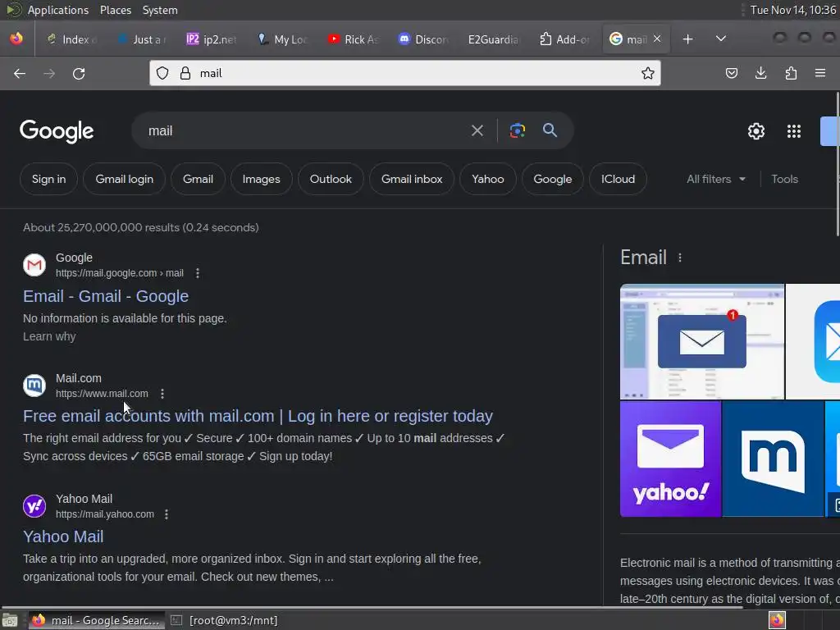Open more options for Yahoo Mail result

(x=167, y=514)
